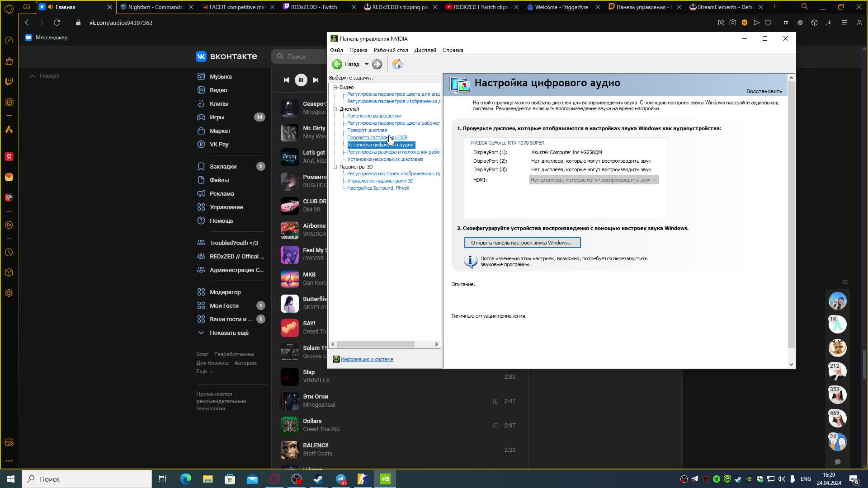The height and width of the screenshot is (488, 868).
Task: Open the Правка menu
Action: pos(358,50)
